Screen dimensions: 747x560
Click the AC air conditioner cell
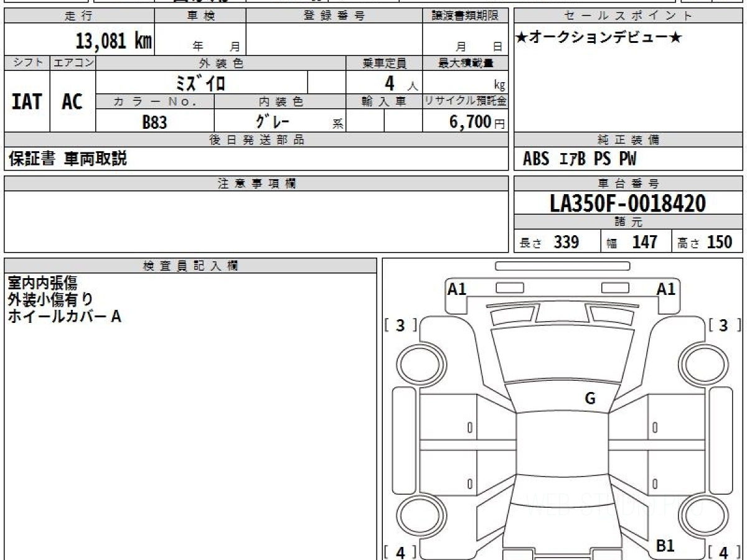point(72,101)
